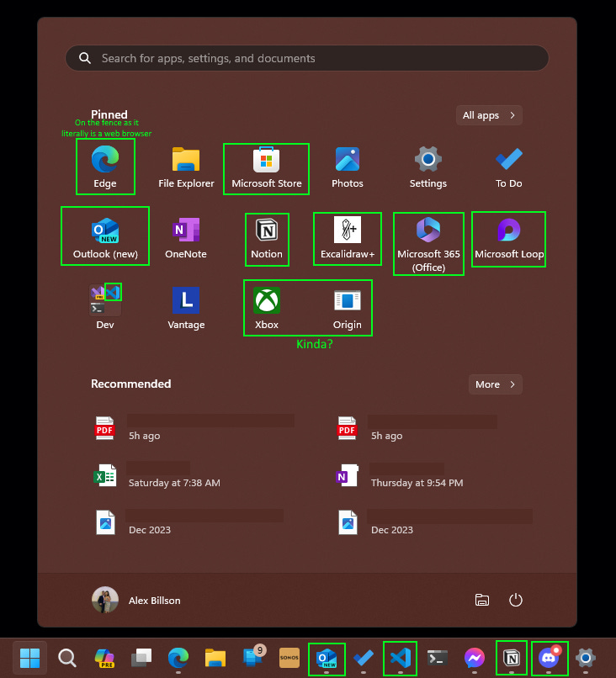Open Excel file from Saturday at 7:38 AM

[x=158, y=475]
